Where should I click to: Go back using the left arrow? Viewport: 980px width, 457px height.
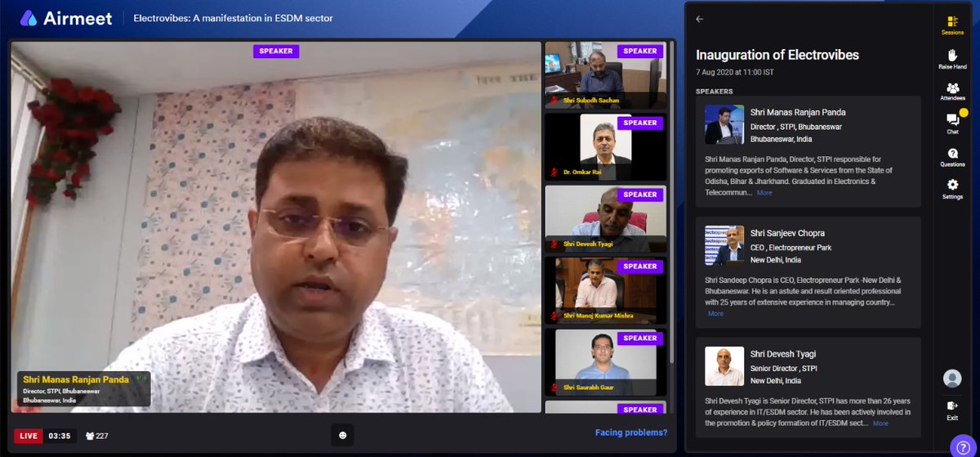(x=700, y=19)
